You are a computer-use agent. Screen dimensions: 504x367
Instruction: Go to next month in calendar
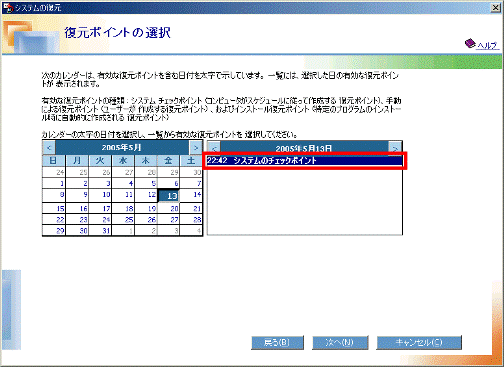point(196,148)
